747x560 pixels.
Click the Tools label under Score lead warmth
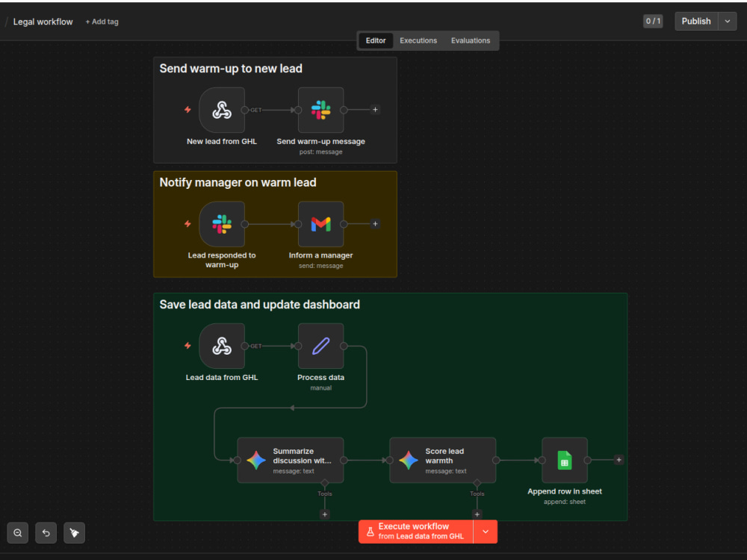[x=477, y=494]
